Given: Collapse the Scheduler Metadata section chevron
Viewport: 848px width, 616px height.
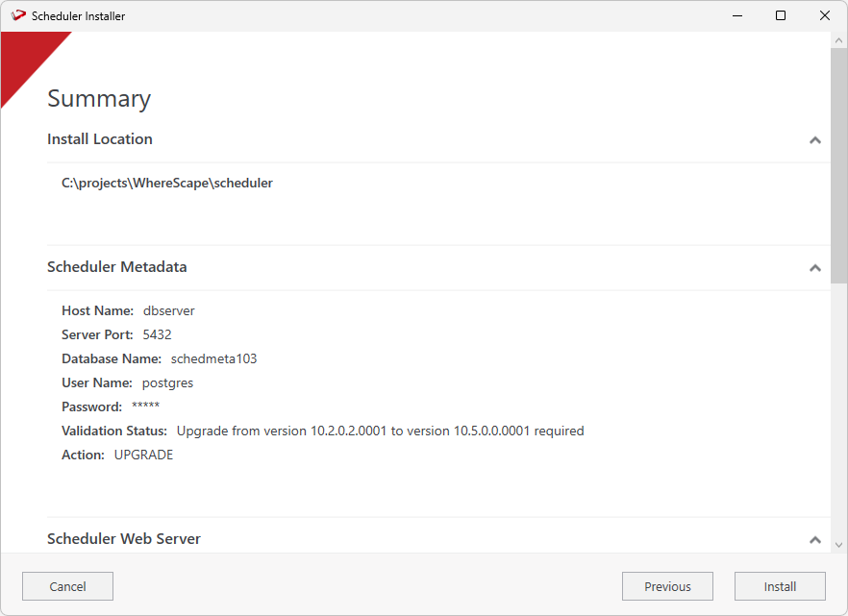Looking at the screenshot, I should point(815,268).
